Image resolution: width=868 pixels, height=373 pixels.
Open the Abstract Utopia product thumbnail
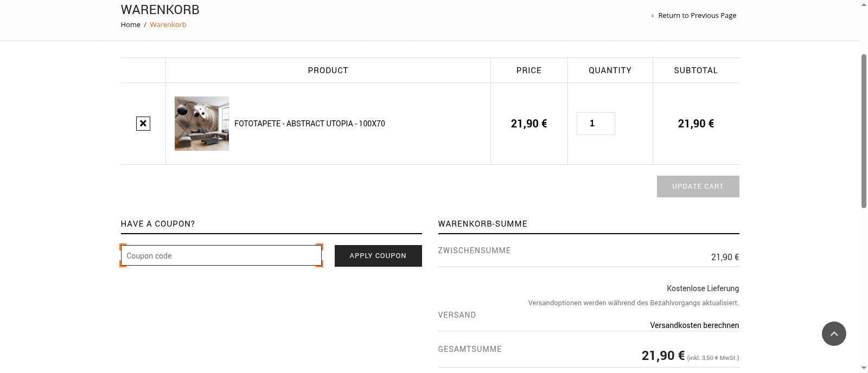click(x=202, y=124)
